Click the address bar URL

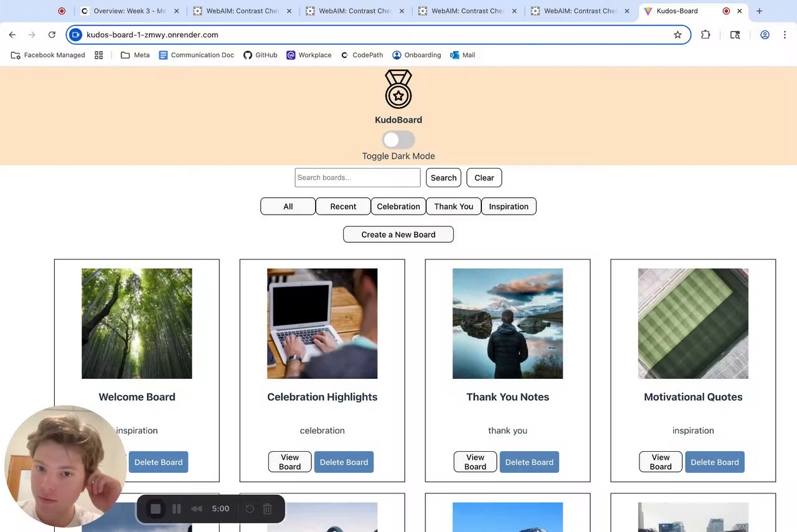pos(153,35)
